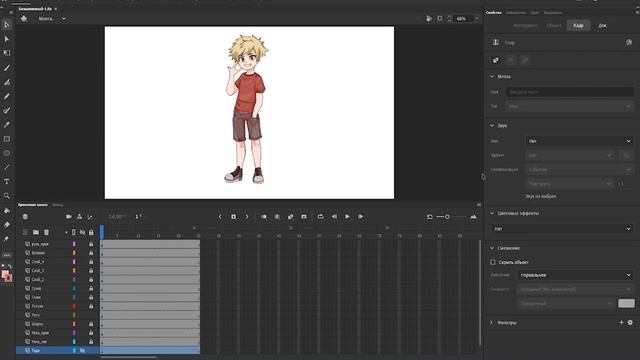The width and height of the screenshot is (640, 360).
Task: Unlock the Слой_3 layer
Action: [91, 271]
